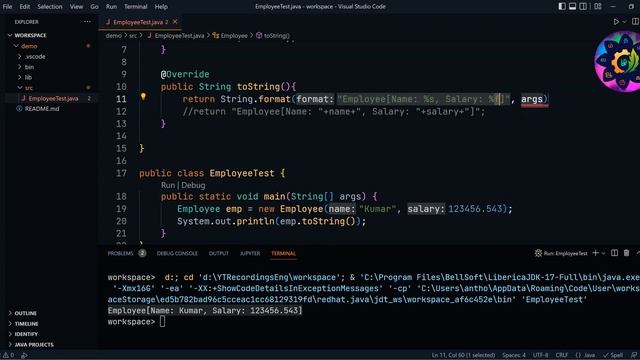Open the Terminal menu

click(x=136, y=7)
